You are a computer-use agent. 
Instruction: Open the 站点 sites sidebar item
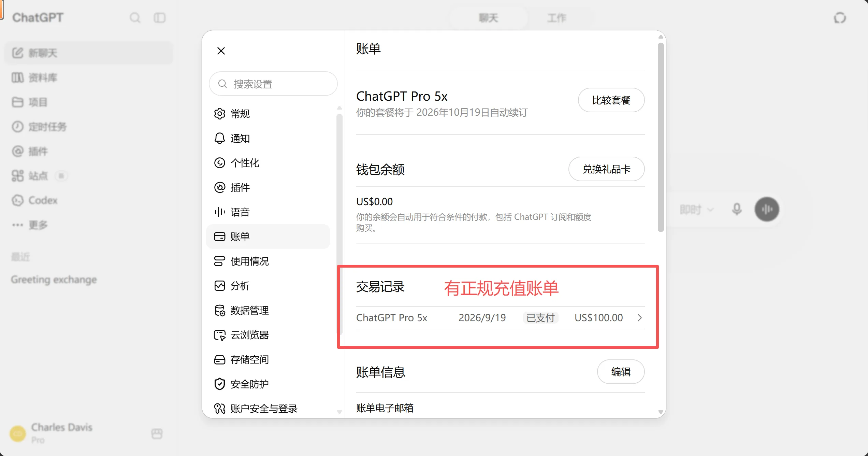89,176
